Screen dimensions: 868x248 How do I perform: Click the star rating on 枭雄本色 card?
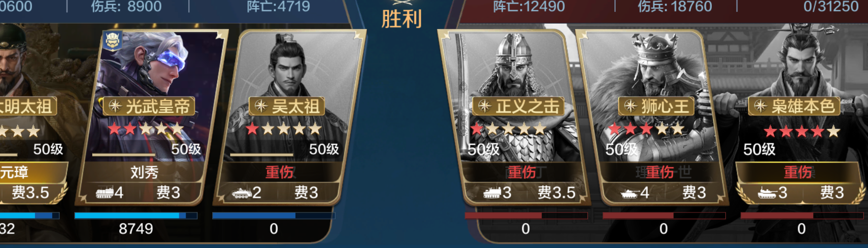[801, 131]
